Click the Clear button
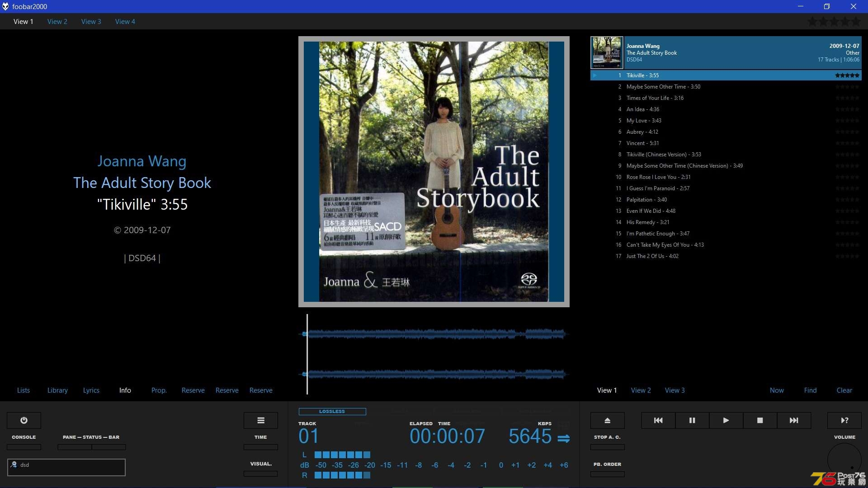The image size is (868, 488). click(x=844, y=390)
